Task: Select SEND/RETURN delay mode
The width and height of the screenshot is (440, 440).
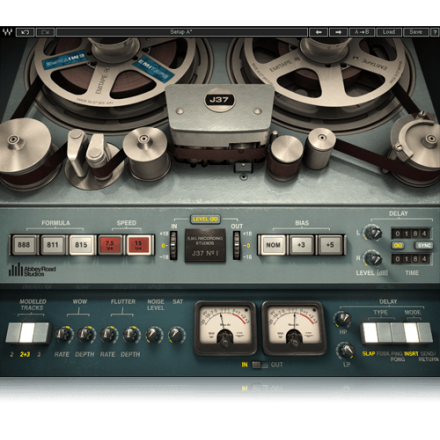Action: click(x=425, y=333)
